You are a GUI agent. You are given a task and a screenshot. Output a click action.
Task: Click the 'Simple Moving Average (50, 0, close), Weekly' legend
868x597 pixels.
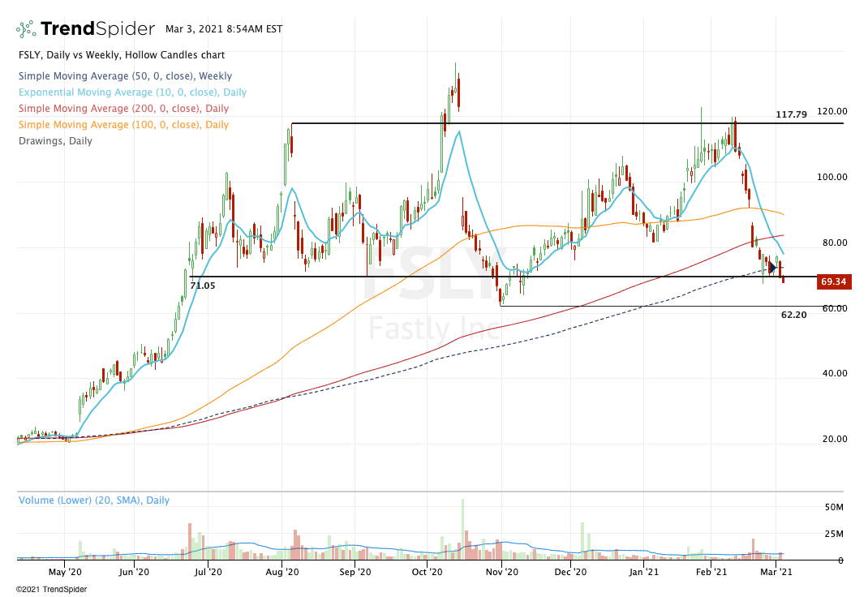[x=125, y=76]
